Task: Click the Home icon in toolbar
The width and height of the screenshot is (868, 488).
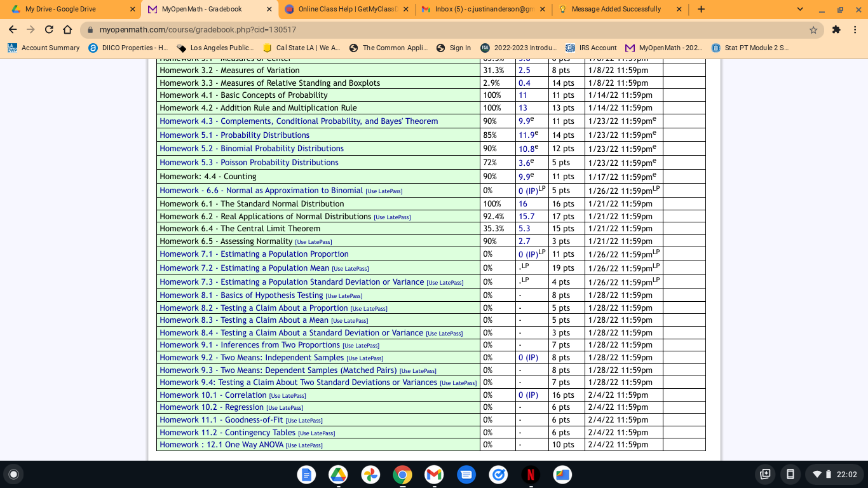Action: pos(67,30)
